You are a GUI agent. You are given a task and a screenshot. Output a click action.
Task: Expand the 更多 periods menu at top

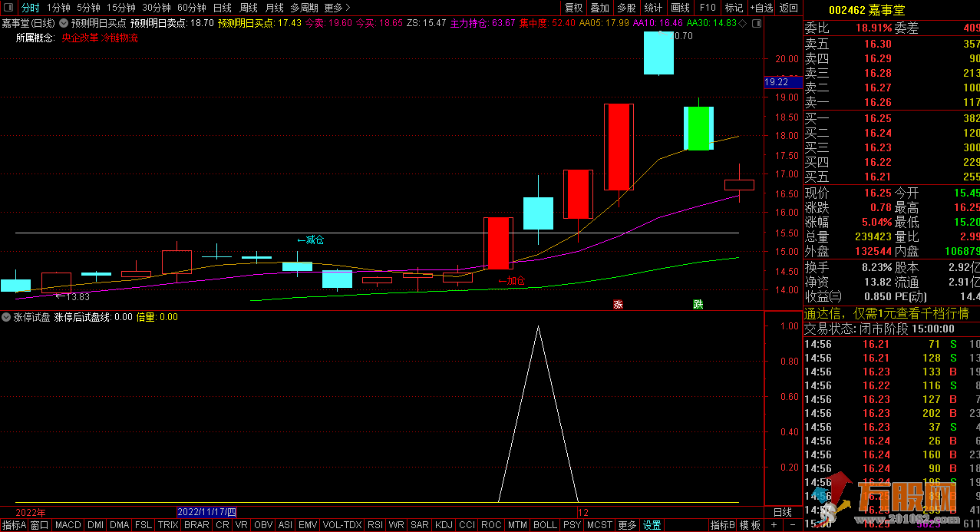[337, 8]
